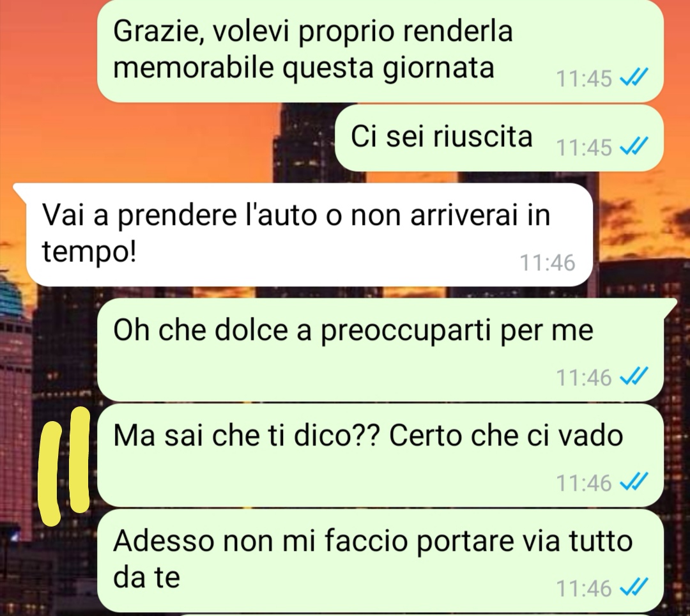Tap the blue double-check next to 'Ci sei riuscita'
This screenshot has width=690, height=616.
pyautogui.click(x=634, y=146)
